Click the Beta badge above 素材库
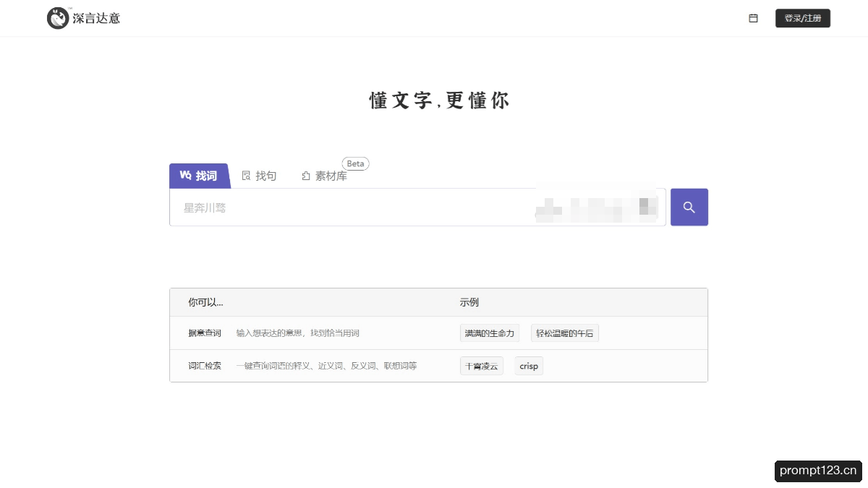Screen dimensions: 868x488 pyautogui.click(x=355, y=163)
